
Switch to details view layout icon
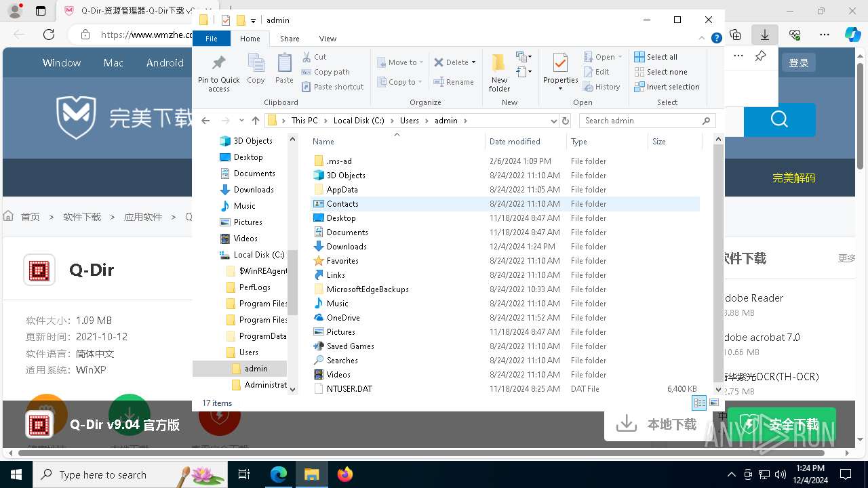click(x=698, y=403)
